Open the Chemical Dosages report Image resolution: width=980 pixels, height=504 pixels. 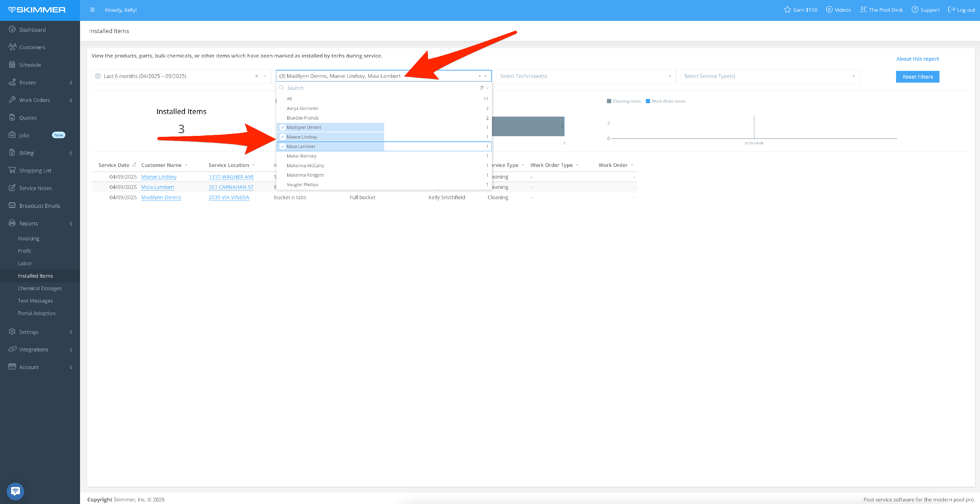coord(40,288)
